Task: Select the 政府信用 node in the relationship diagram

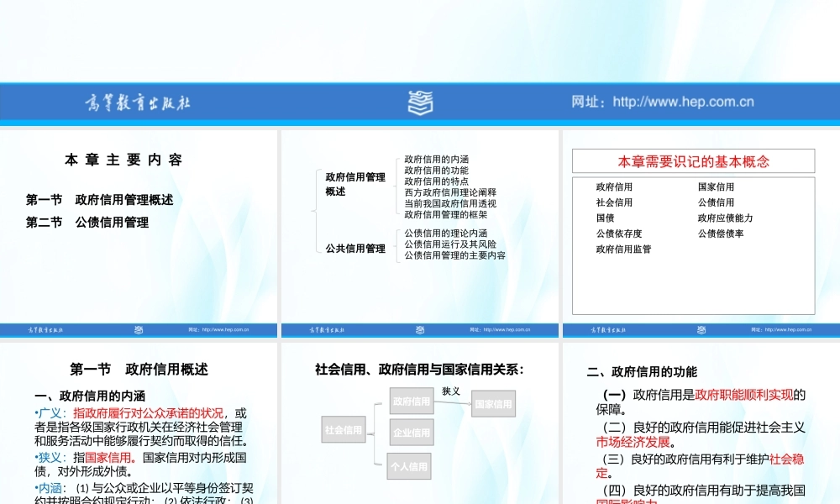Action: coord(411,402)
